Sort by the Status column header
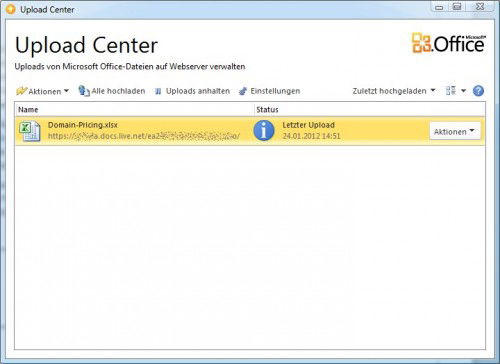 click(369, 109)
